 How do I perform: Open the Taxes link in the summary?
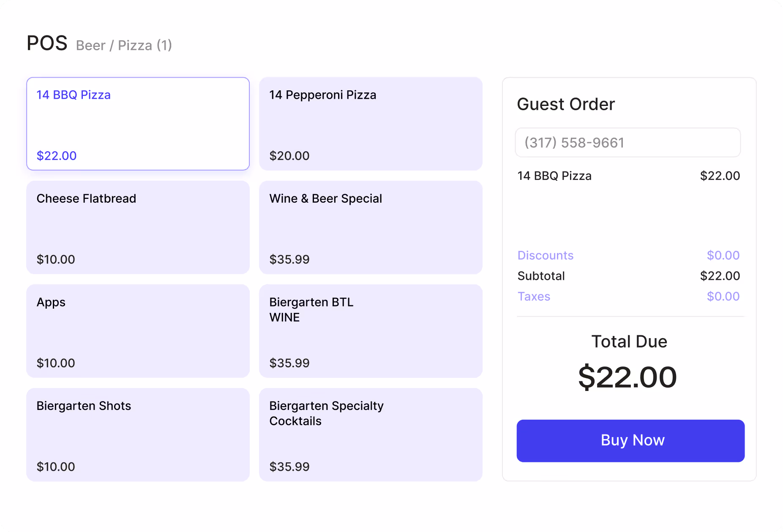[x=534, y=296]
